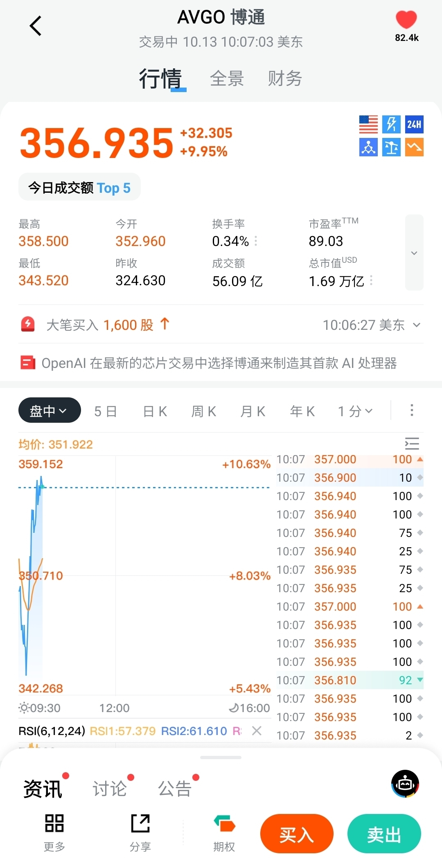This screenshot has width=442, height=868.
Task: Select the 日K chart tab
Action: (x=155, y=411)
